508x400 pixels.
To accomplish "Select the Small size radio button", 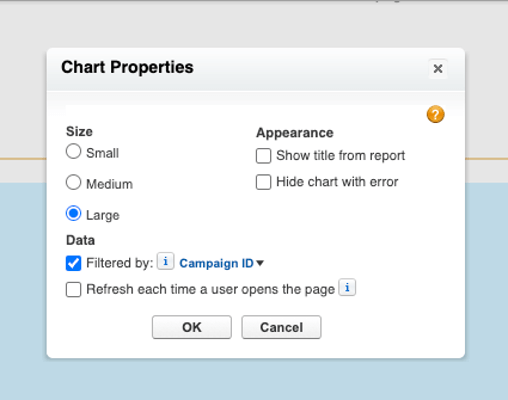I will click(73, 151).
